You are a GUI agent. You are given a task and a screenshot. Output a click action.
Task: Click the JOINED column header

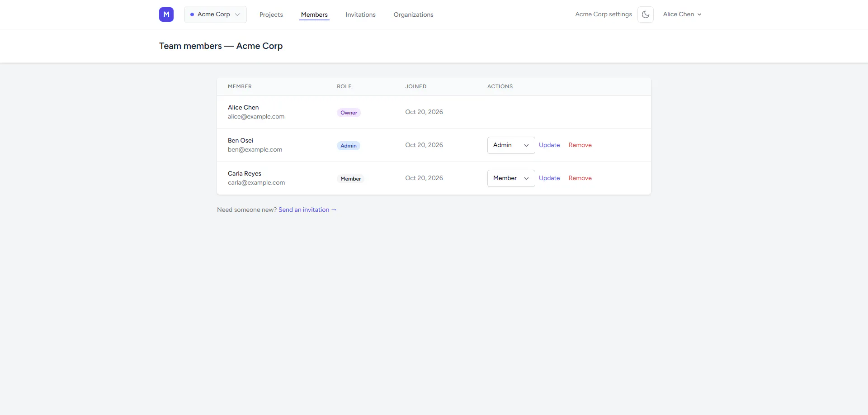[416, 86]
